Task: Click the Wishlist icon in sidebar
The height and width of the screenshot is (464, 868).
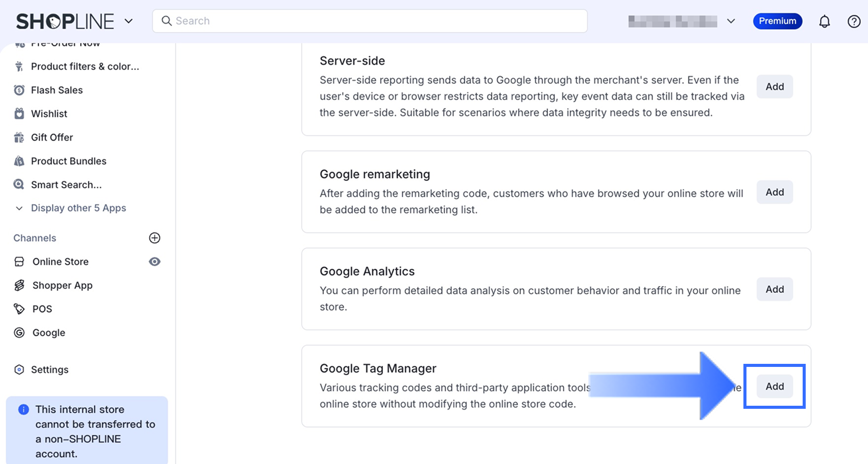Action: (19, 114)
